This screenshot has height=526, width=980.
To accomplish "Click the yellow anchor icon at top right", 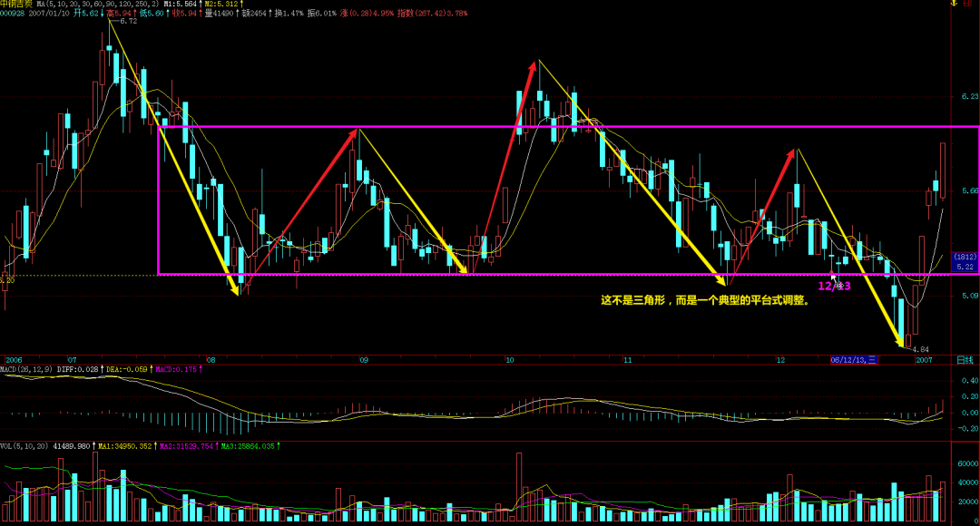I will [x=955, y=3].
